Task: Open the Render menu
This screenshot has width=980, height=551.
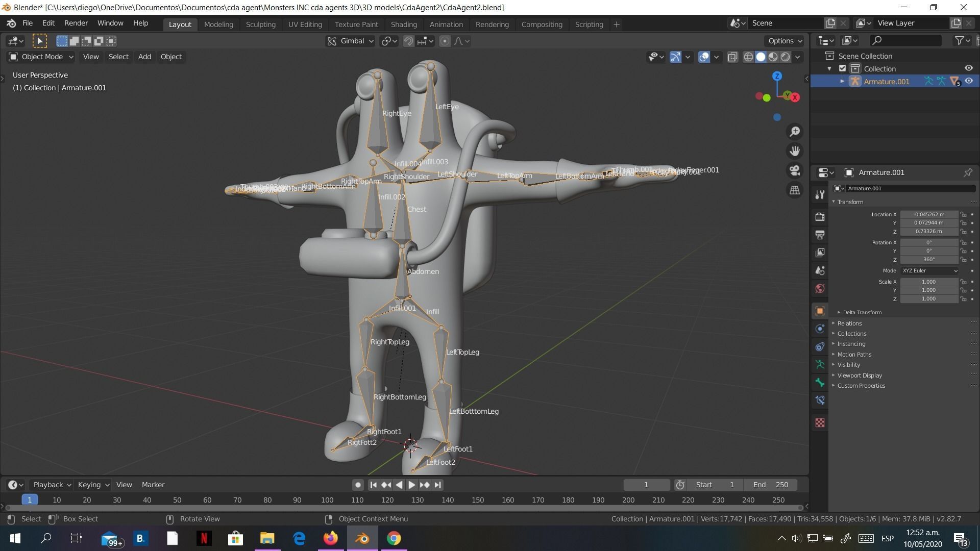Action: coord(76,23)
